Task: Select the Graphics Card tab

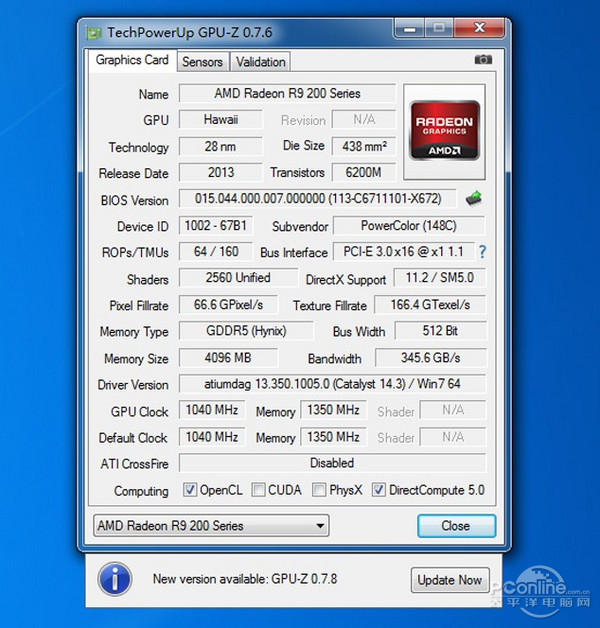Action: pos(132,60)
